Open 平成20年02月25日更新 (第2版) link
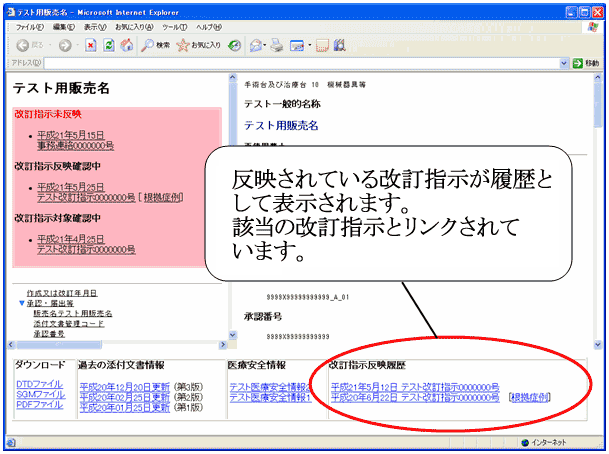The height and width of the screenshot is (454, 609). click(125, 397)
